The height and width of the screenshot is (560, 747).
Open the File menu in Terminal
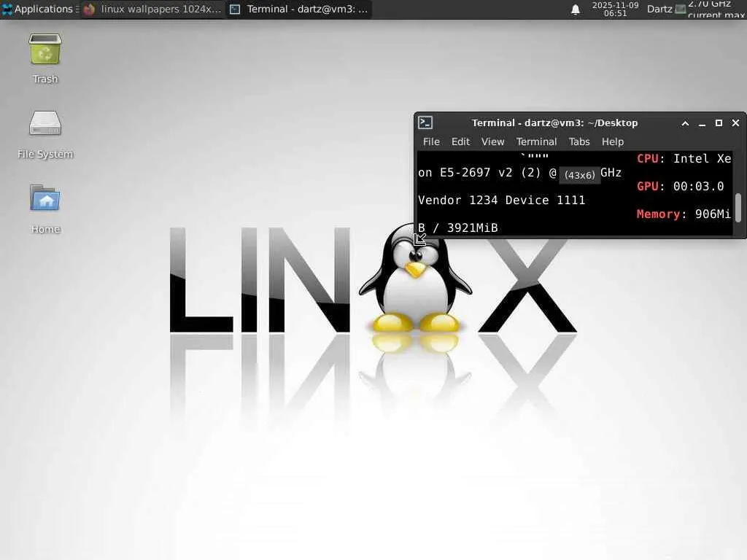pyautogui.click(x=431, y=142)
